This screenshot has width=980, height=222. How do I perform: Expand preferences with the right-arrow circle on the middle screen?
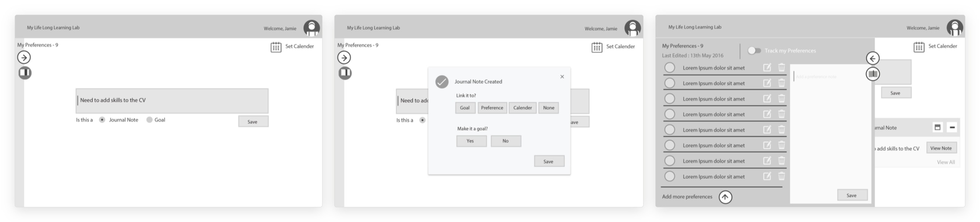point(344,58)
